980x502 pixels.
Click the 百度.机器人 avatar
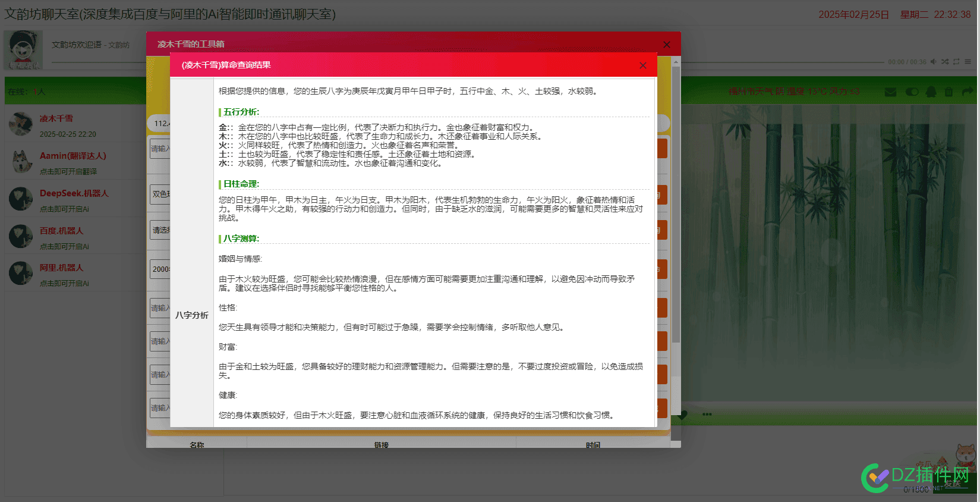[21, 236]
